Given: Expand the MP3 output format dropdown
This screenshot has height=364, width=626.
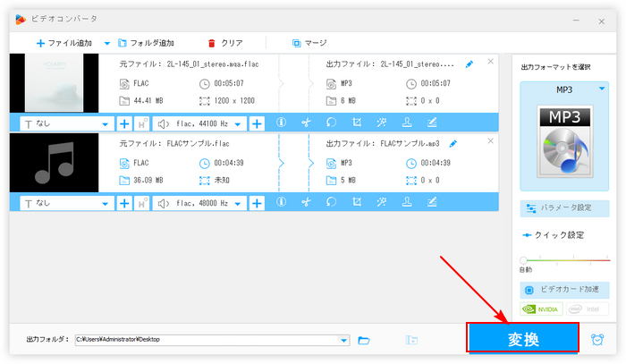Looking at the screenshot, I should tap(603, 89).
